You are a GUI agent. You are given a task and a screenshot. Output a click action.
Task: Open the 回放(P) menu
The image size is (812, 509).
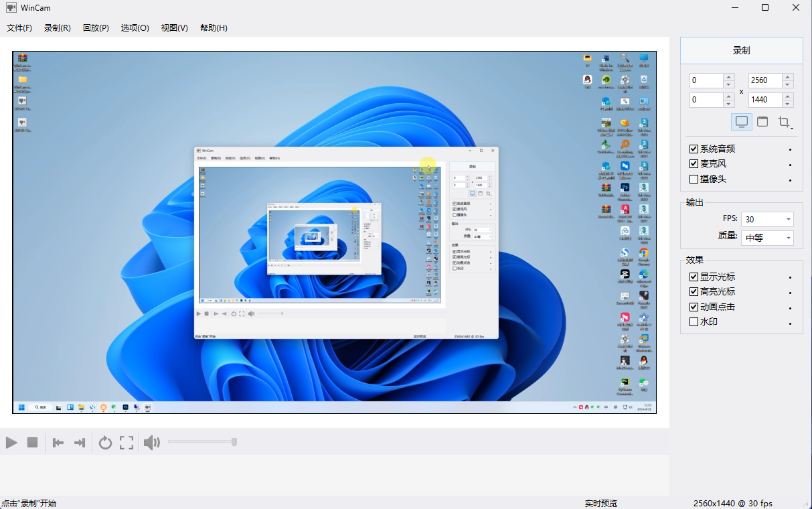[x=96, y=28]
